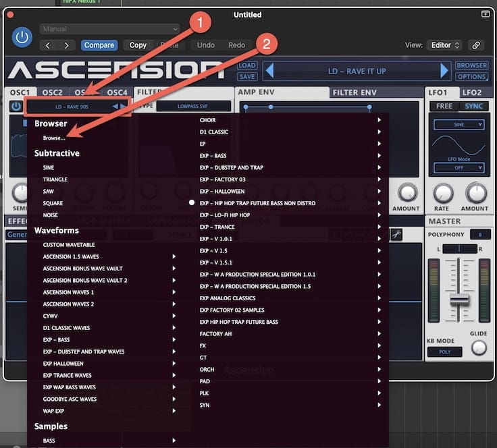Screen dimensions: 497x448
Task: Switch LFO to FREE mode
Action: pos(444,107)
